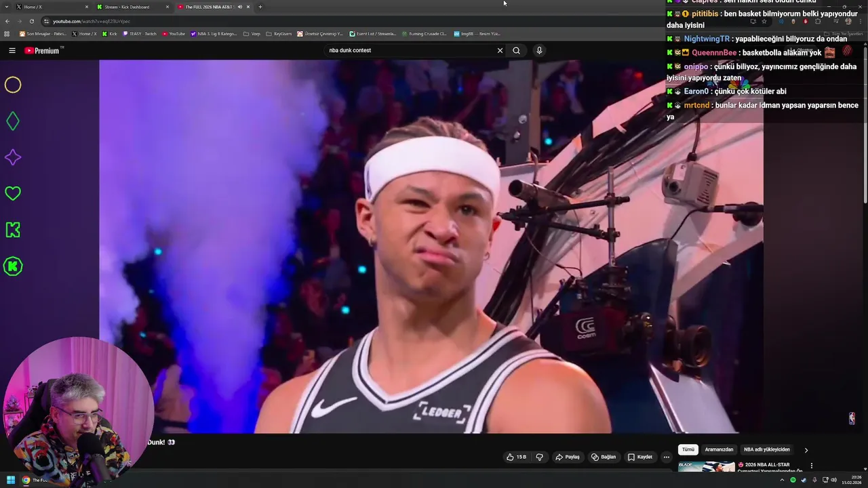
Task: Open the 2026 NBA ALL-STAR suggested video thumbnail
Action: pyautogui.click(x=707, y=467)
